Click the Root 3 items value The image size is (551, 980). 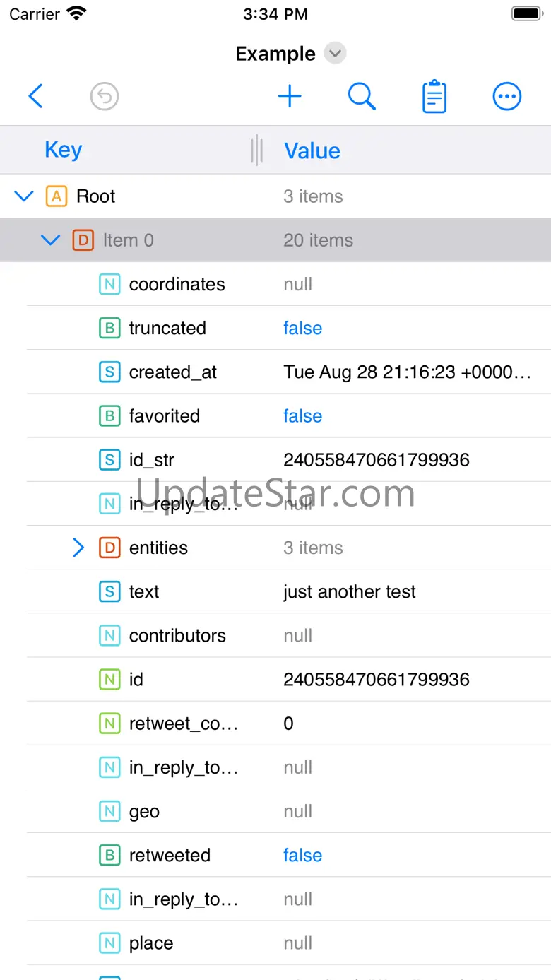click(x=313, y=196)
